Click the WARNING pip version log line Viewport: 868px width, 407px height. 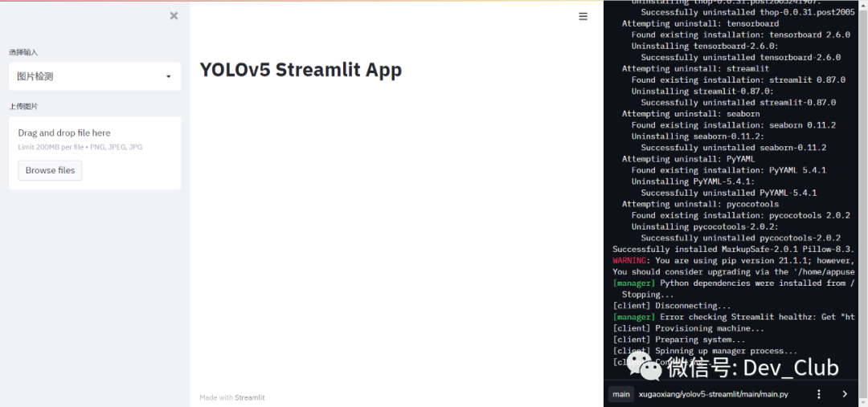click(734, 260)
